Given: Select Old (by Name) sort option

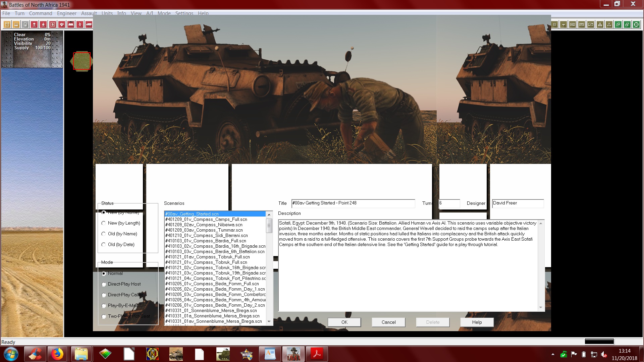Looking at the screenshot, I should coord(119,234).
